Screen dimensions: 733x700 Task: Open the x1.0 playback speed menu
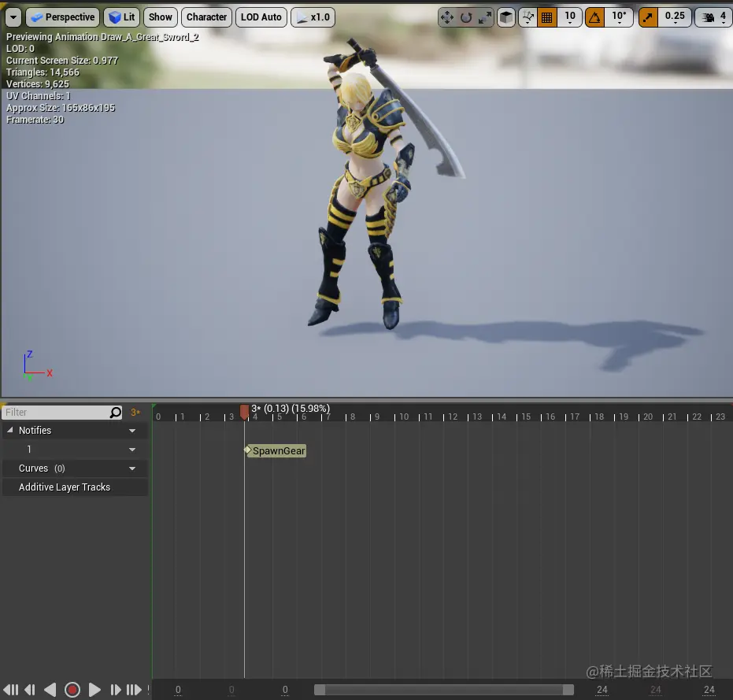(x=313, y=18)
